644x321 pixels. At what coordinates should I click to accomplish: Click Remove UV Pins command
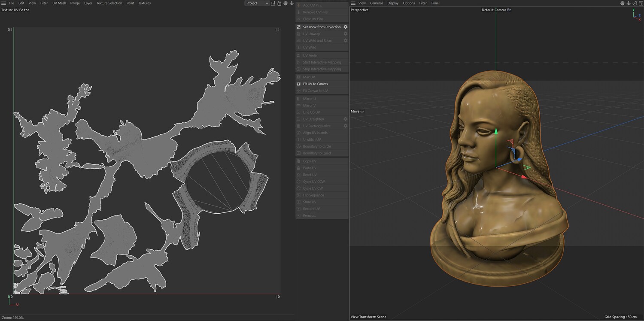[322, 12]
